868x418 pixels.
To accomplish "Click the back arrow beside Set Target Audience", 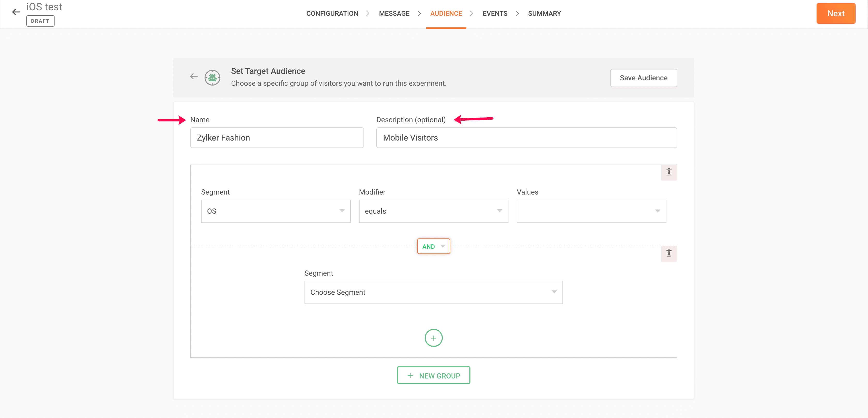I will point(194,77).
